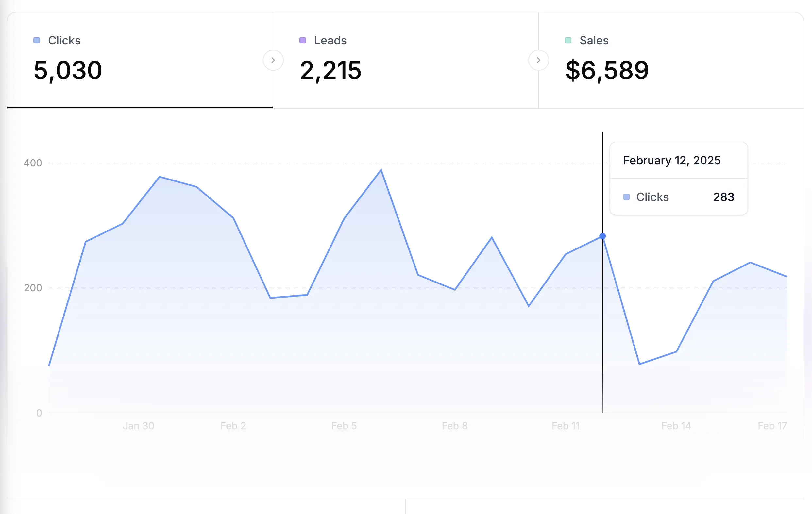Click the blue Clicks icon inside the tooltip
Image resolution: width=812 pixels, height=514 pixels.
click(x=627, y=197)
